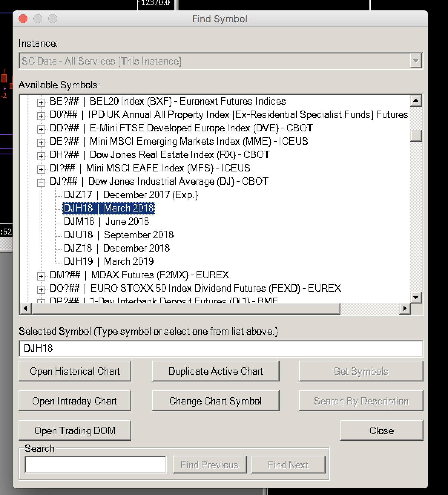Expand the DE?## Mini MSCI Emerging Markets node
Image resolution: width=448 pixels, height=495 pixels.
point(41,142)
